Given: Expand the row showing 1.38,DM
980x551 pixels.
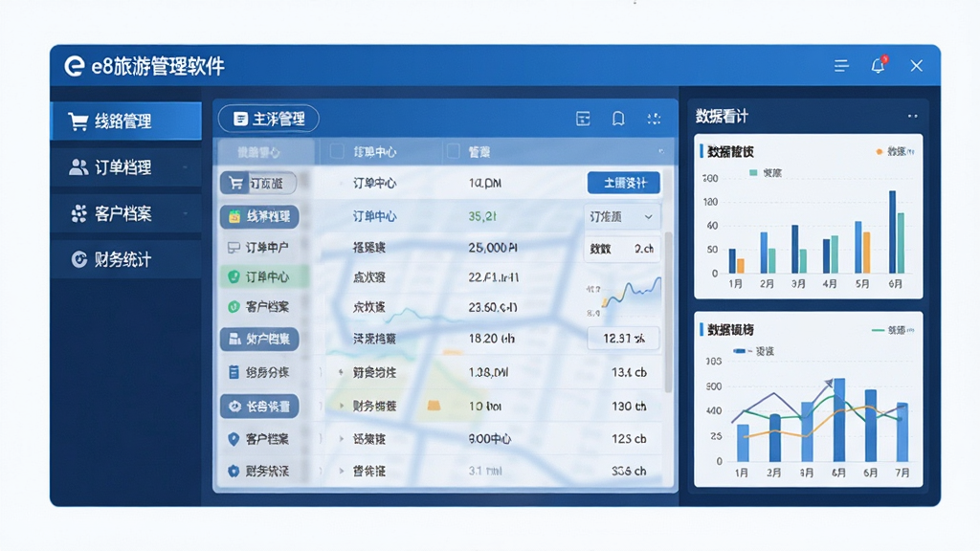Looking at the screenshot, I should pyautogui.click(x=341, y=372).
